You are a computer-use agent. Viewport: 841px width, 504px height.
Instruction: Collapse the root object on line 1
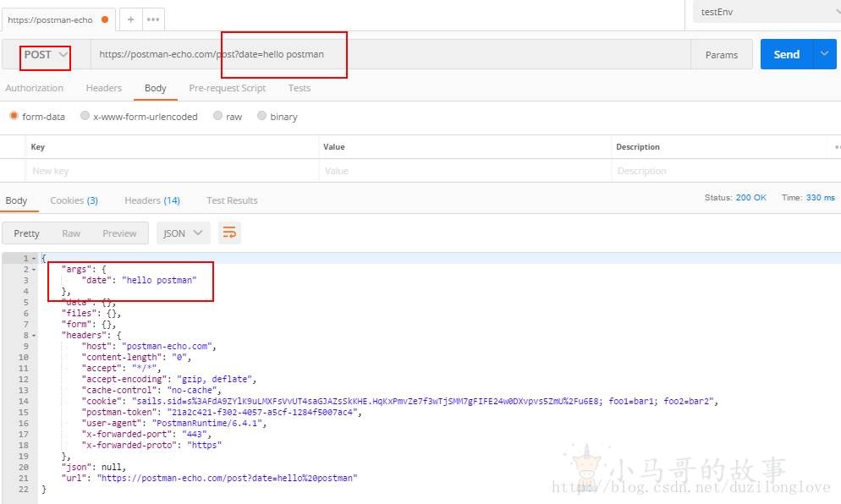34,259
